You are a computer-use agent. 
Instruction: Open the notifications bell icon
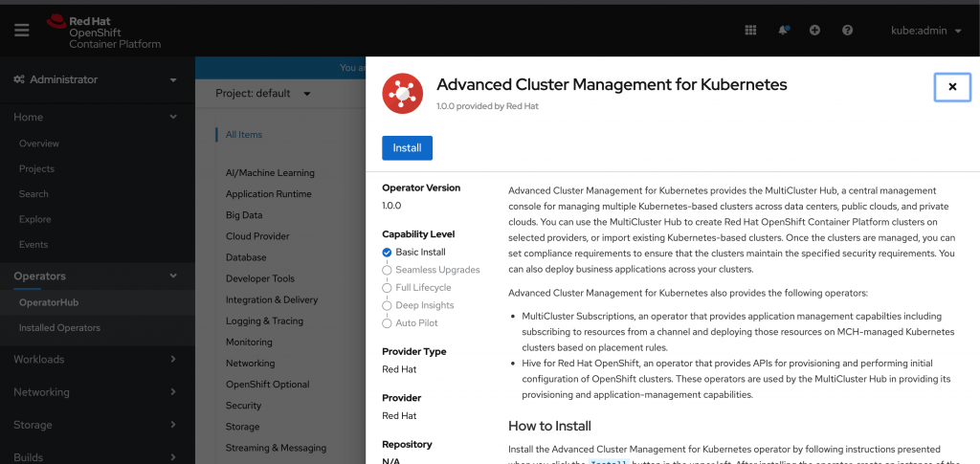[x=783, y=30]
